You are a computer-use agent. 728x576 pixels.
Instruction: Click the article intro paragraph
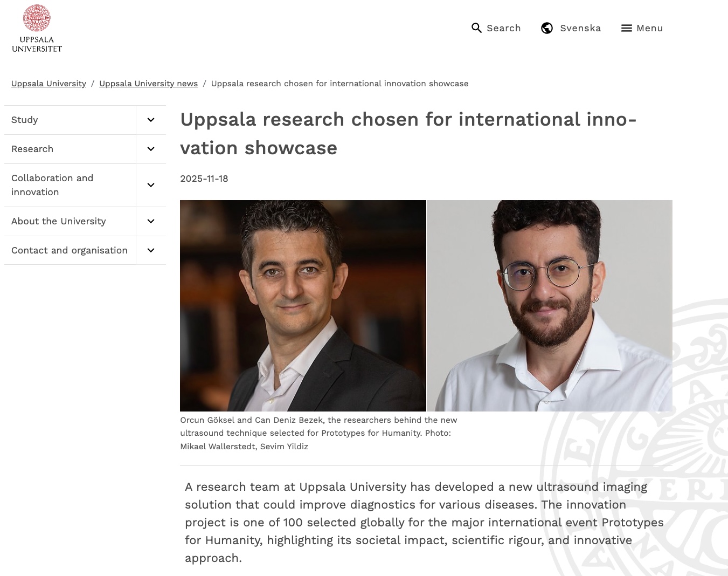[424, 522]
